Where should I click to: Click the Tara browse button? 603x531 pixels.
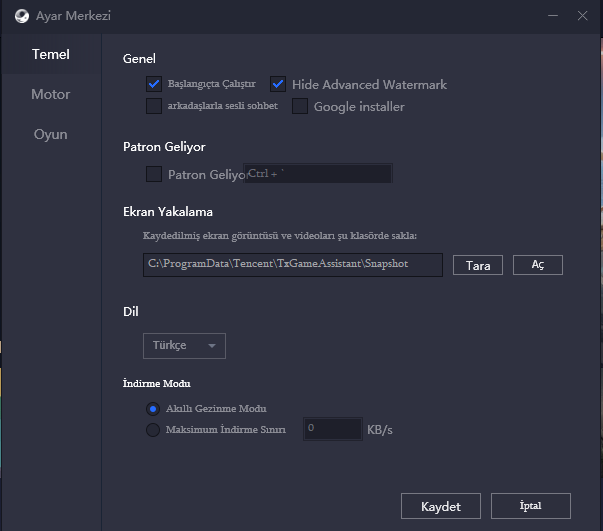coord(477,265)
